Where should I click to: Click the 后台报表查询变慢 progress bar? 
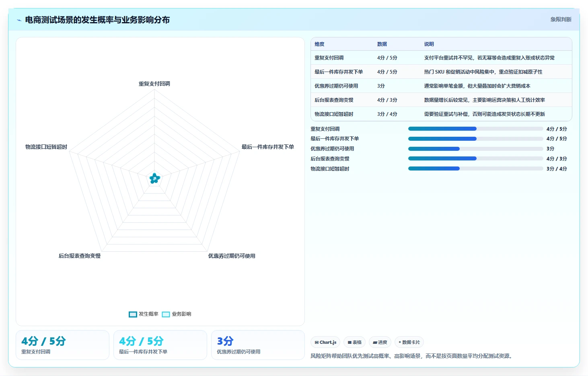click(475, 159)
